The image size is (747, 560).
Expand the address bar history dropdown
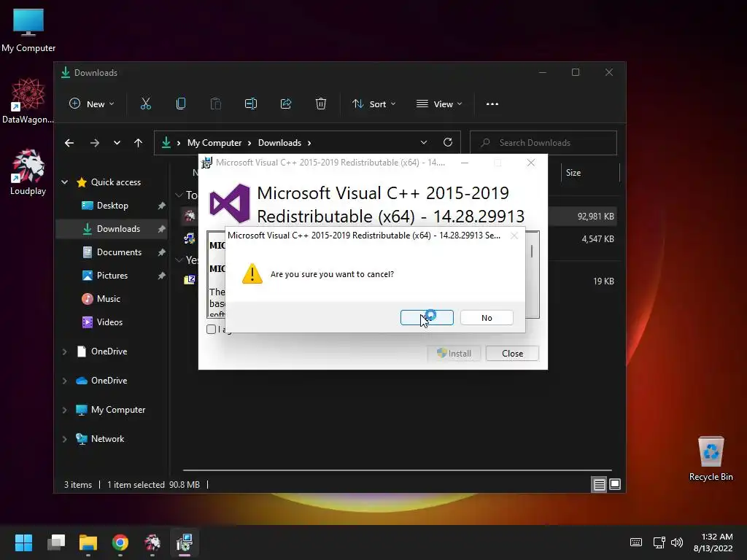click(x=424, y=142)
